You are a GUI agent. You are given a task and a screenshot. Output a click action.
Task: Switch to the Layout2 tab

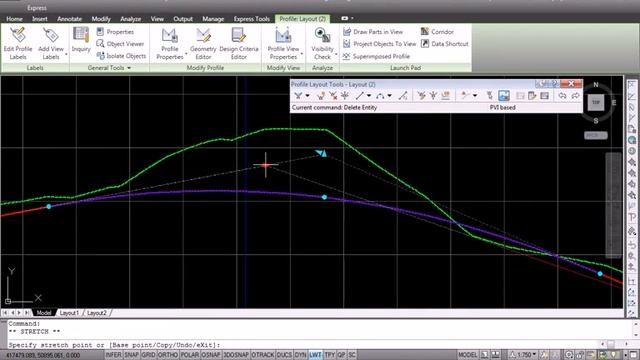tap(97, 313)
